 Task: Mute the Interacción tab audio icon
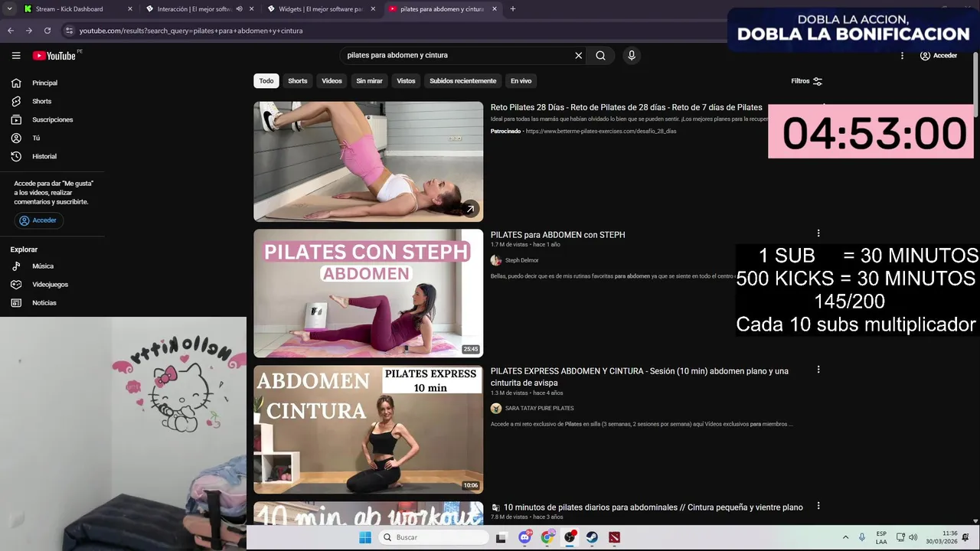point(240,9)
